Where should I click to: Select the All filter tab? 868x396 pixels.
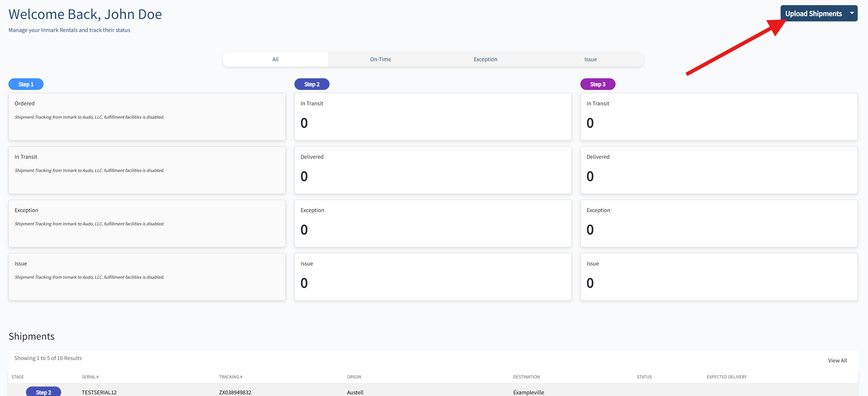point(275,59)
